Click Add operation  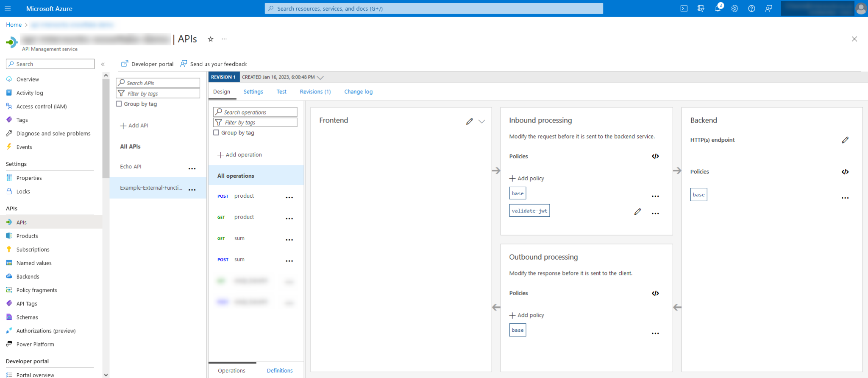(x=240, y=155)
